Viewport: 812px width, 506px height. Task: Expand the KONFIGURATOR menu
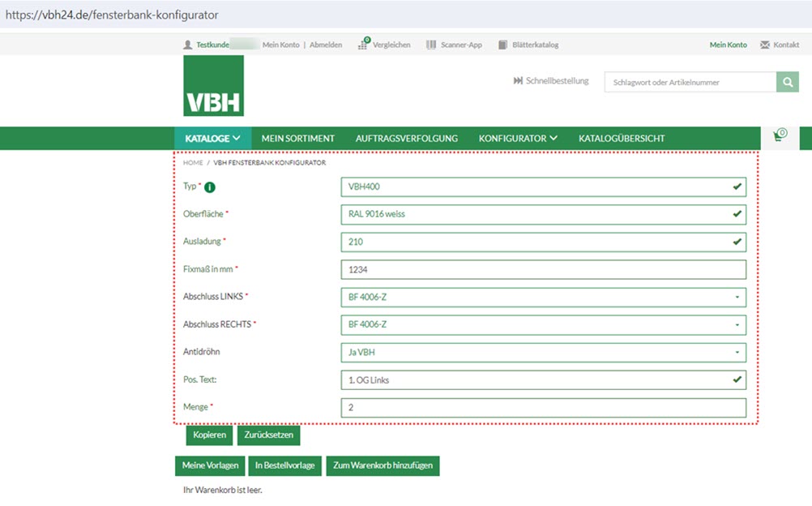tap(518, 139)
